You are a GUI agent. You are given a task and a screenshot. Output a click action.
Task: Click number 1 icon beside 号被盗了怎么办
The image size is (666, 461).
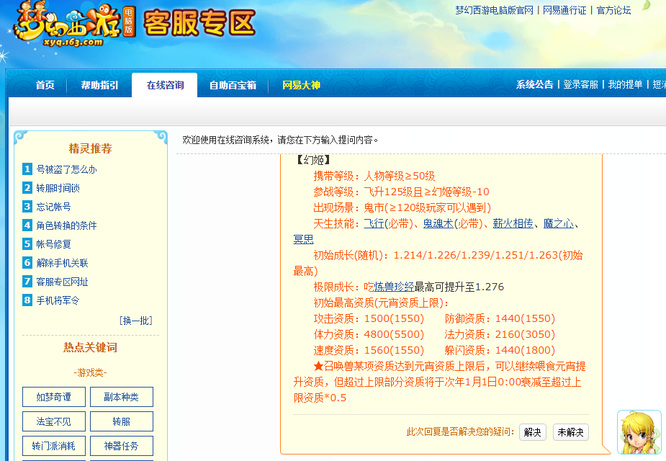click(27, 169)
